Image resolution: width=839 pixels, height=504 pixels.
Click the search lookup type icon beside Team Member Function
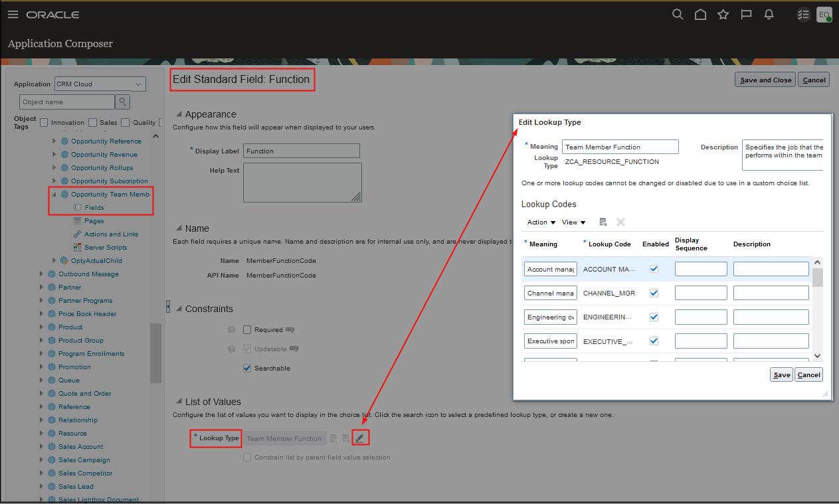click(x=333, y=438)
